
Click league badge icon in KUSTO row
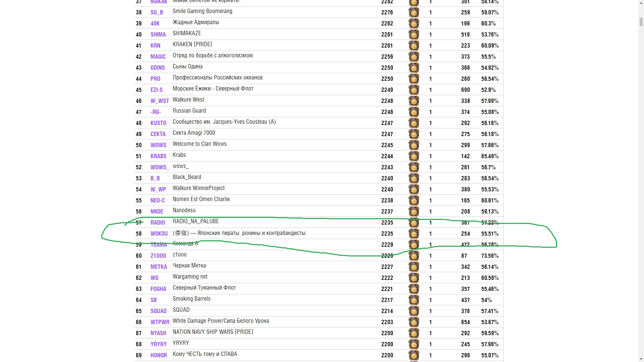point(414,123)
